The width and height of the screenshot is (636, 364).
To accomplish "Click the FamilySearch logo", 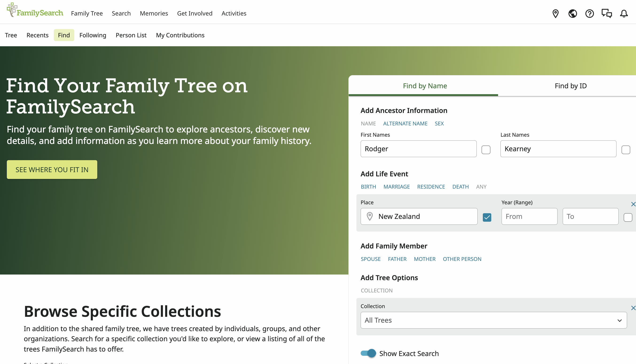I will [35, 11].
